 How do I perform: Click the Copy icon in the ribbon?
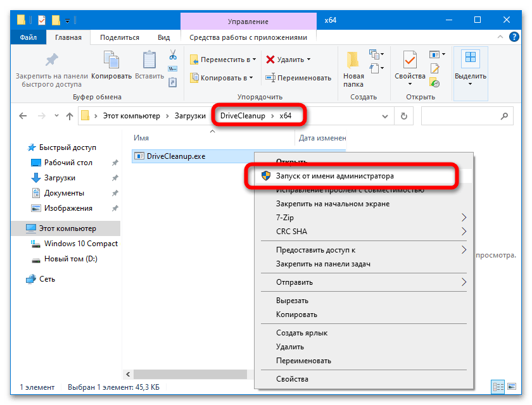111,59
